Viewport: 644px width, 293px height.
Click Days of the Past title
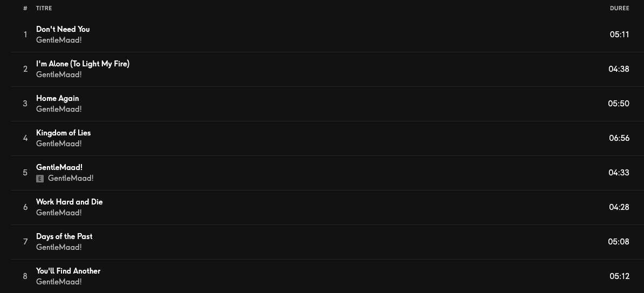(64, 236)
